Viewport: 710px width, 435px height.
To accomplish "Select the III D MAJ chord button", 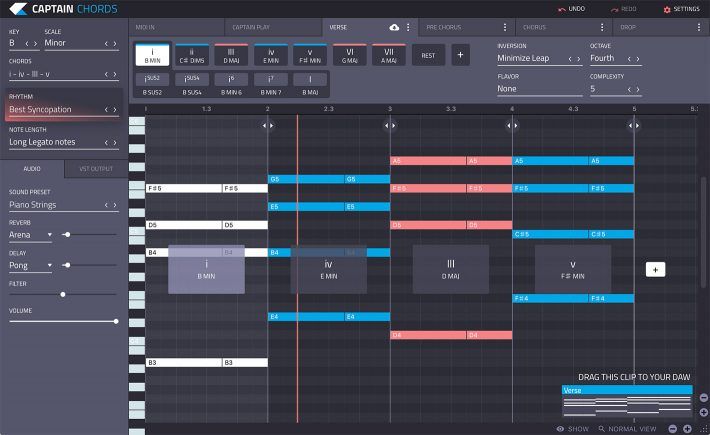I will 231,55.
